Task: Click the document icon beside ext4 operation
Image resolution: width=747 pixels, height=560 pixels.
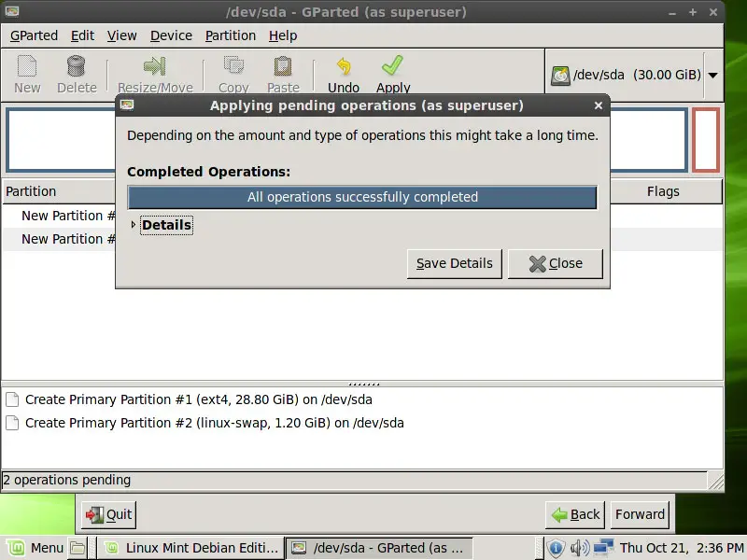Action: (x=12, y=399)
